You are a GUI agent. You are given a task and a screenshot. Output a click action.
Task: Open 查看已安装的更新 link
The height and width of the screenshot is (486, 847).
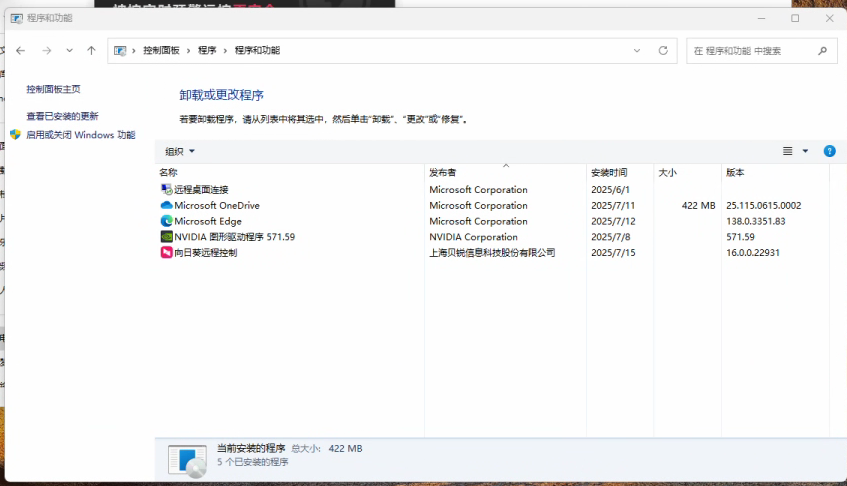(x=62, y=116)
